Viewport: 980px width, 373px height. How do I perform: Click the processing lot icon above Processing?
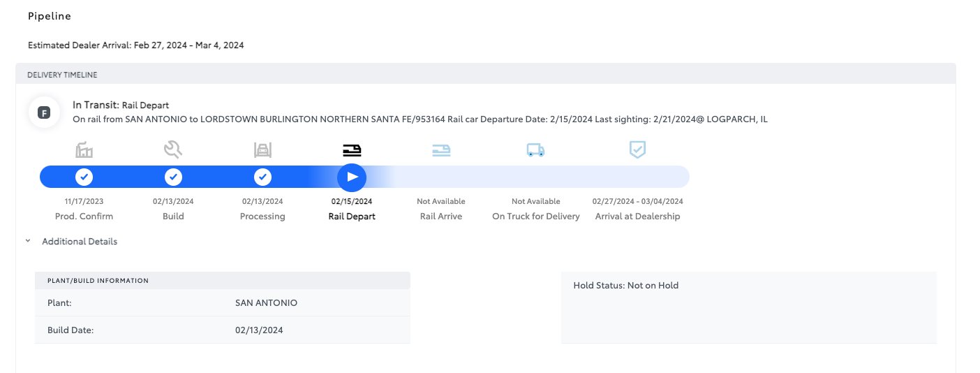(x=262, y=149)
